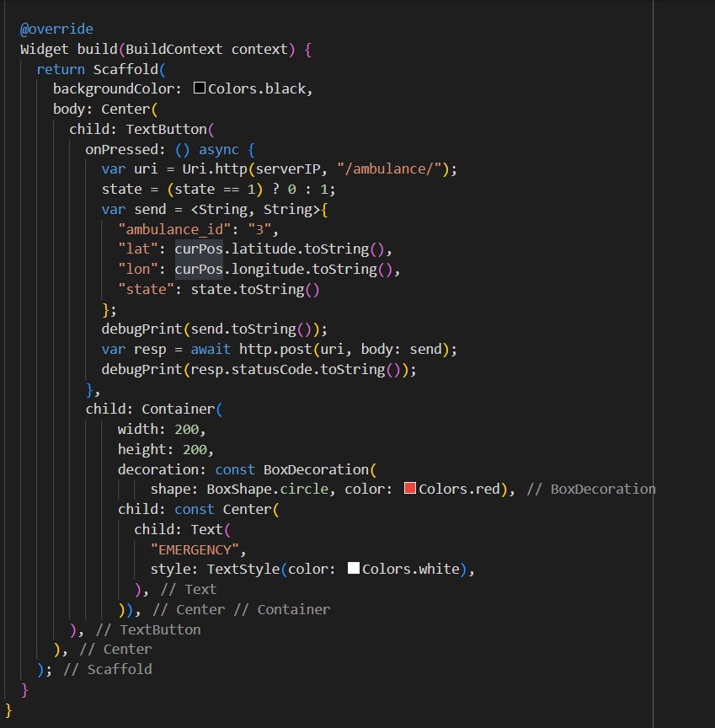Click the red color swatch before Colors.red
The height and width of the screenshot is (728, 715).
coord(409,488)
